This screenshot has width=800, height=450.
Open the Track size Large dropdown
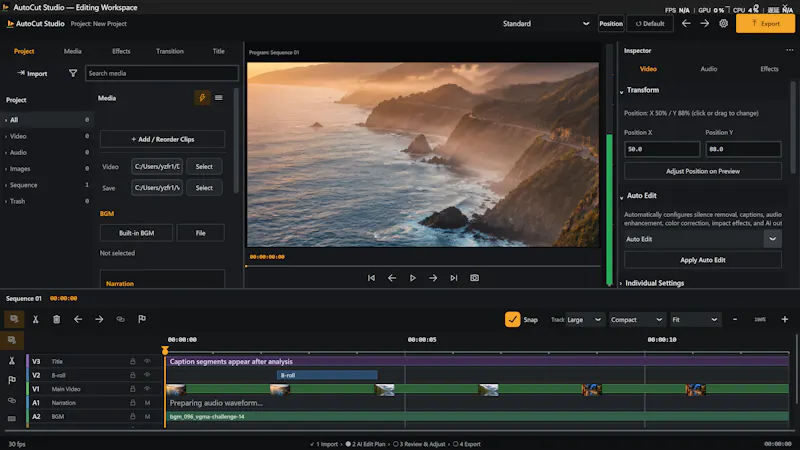(585, 320)
